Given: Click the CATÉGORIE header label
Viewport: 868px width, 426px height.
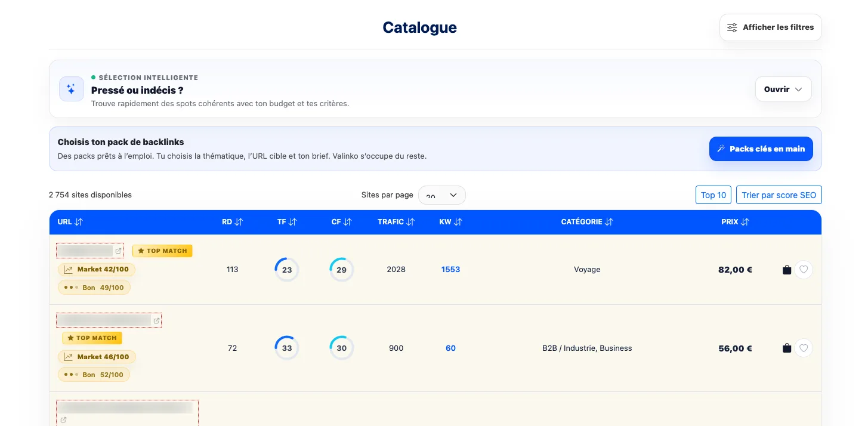Looking at the screenshot, I should click(x=582, y=222).
